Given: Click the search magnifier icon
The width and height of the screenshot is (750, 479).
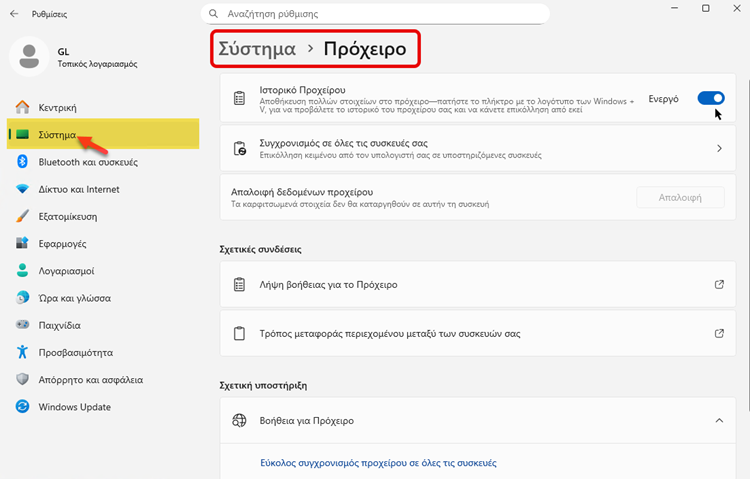Looking at the screenshot, I should point(213,14).
